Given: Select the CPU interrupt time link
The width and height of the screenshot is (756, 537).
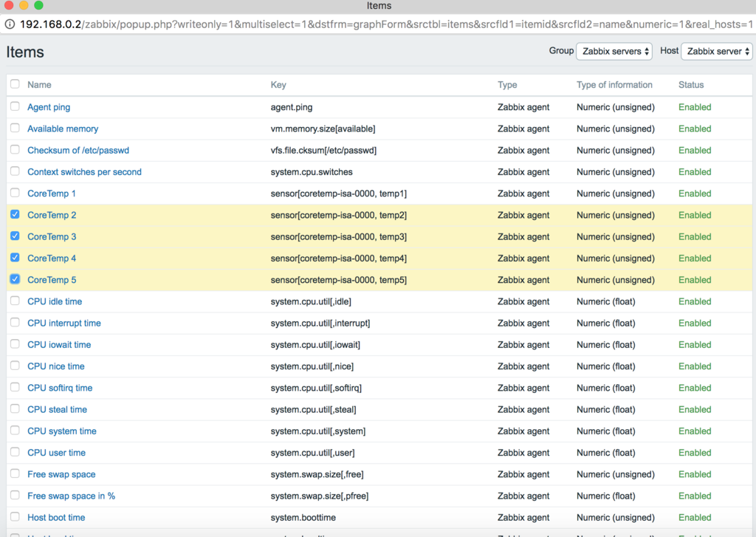Looking at the screenshot, I should [x=64, y=324].
